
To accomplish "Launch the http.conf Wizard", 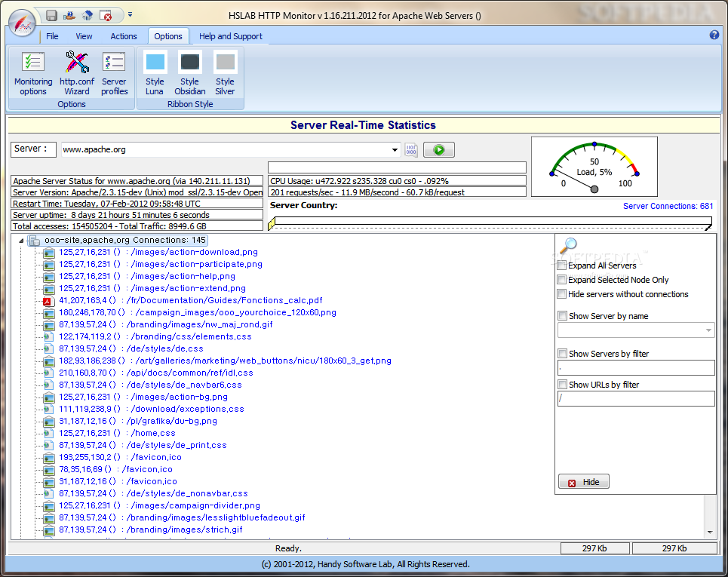I will click(x=77, y=73).
